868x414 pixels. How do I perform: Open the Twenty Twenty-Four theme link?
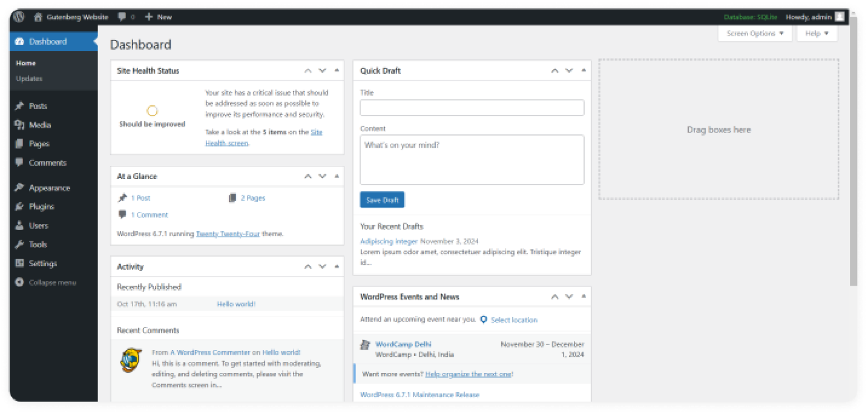[x=228, y=234]
